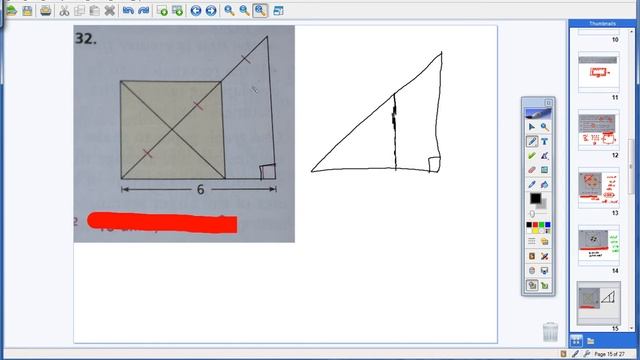Open page 12 thumbnail

(598, 131)
